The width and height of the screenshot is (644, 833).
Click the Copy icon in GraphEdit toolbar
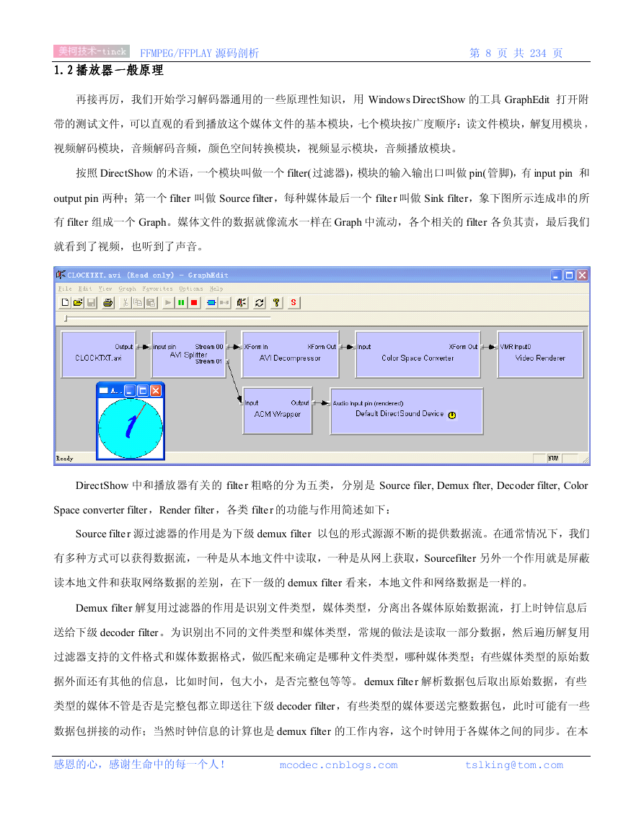point(138,303)
